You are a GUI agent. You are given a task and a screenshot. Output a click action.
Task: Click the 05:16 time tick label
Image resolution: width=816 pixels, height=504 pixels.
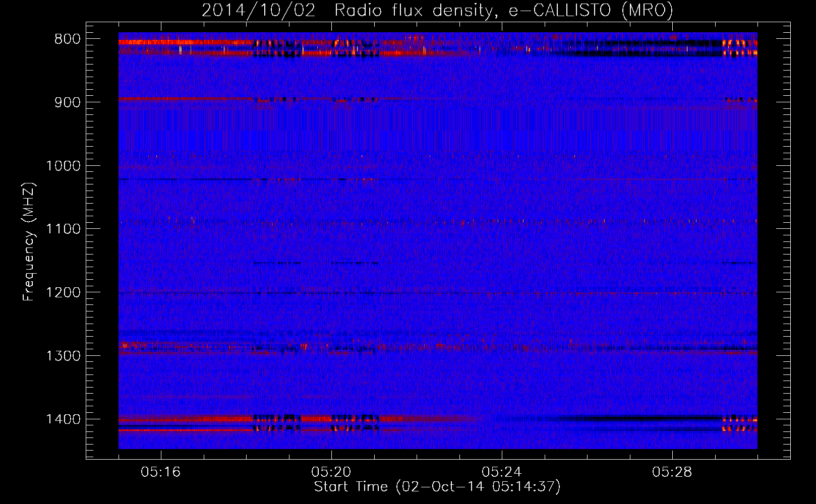[161, 472]
